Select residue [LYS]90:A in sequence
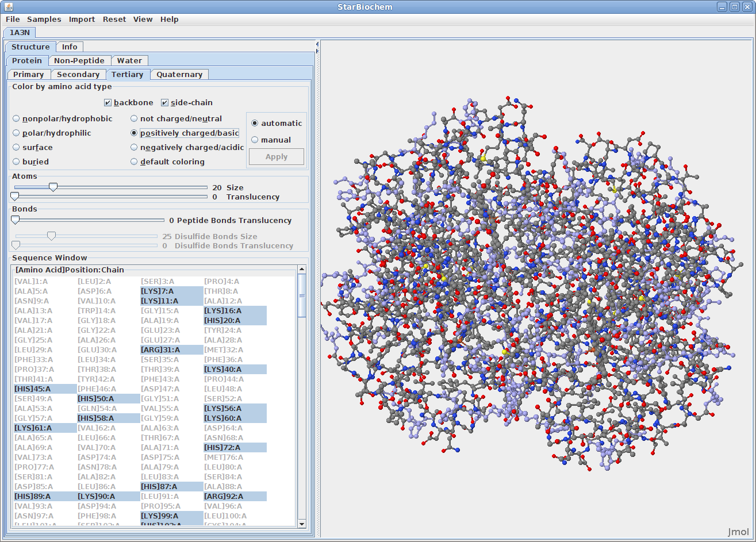756x542 pixels. (109, 497)
